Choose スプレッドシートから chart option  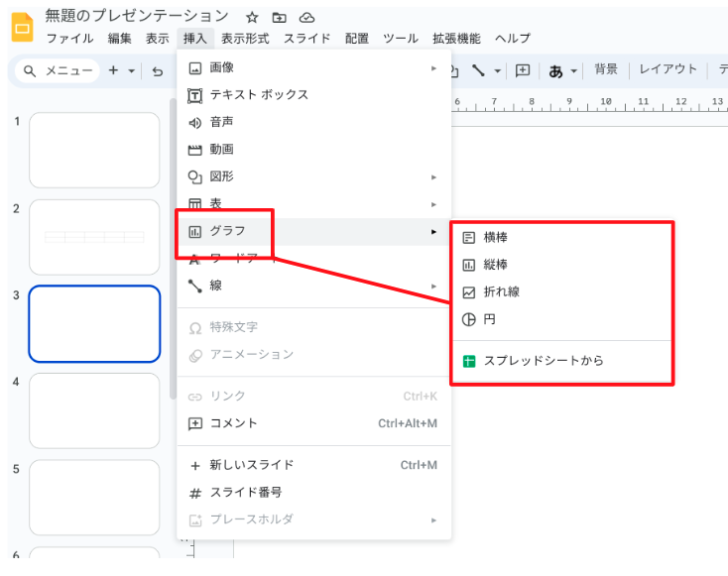tap(562, 361)
